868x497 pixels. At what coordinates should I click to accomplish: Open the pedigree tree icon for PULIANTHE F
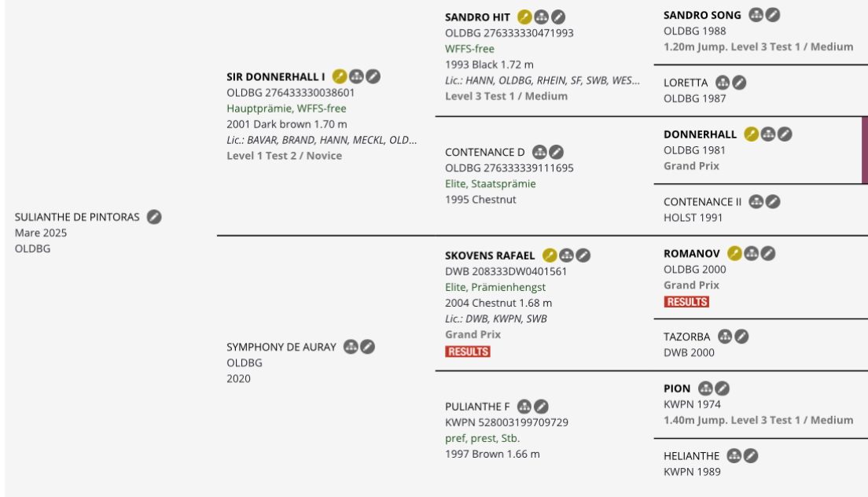[524, 407]
